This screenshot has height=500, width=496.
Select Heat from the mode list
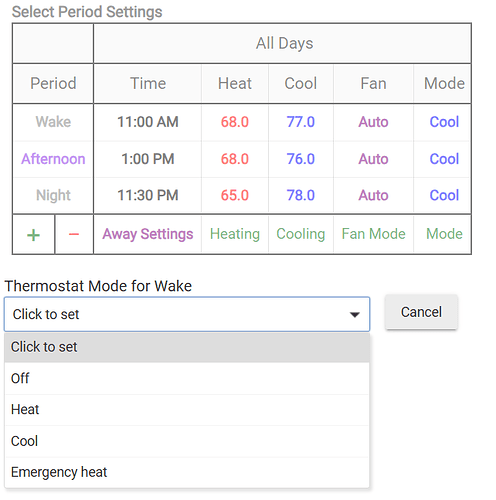pos(187,410)
